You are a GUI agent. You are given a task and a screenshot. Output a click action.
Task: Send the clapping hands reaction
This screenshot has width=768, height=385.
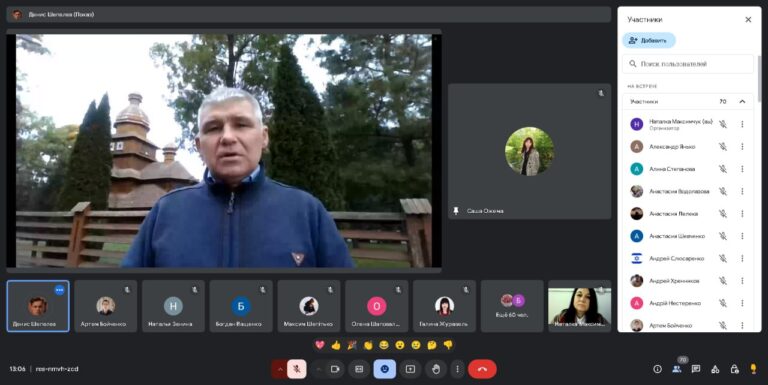point(368,345)
